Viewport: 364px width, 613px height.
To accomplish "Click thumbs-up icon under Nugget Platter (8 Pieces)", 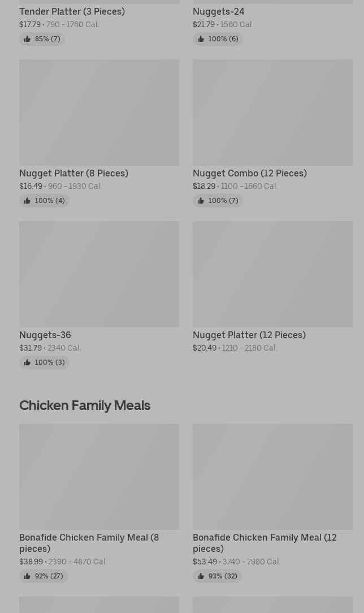I will tap(27, 201).
